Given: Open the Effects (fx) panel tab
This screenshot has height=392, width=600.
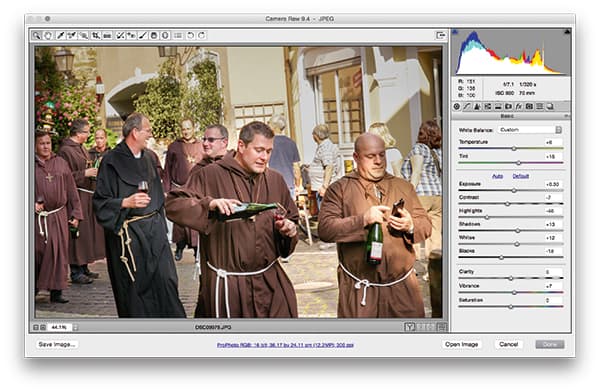Looking at the screenshot, I should 518,107.
